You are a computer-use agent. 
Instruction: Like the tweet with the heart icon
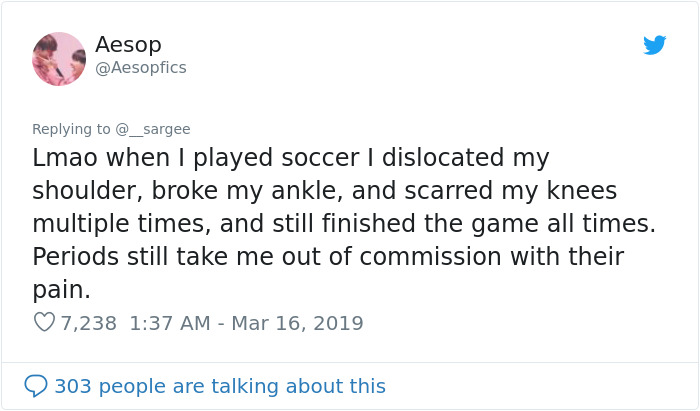pos(44,323)
